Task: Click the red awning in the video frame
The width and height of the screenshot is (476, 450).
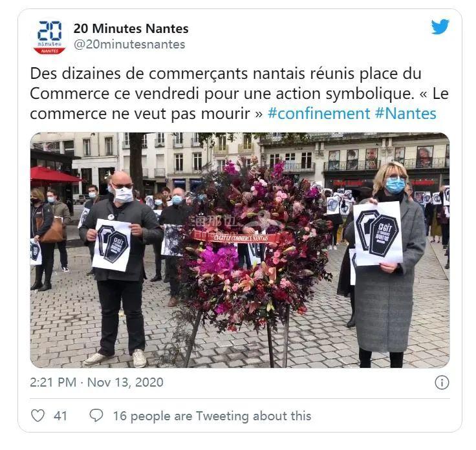Action: [53, 175]
